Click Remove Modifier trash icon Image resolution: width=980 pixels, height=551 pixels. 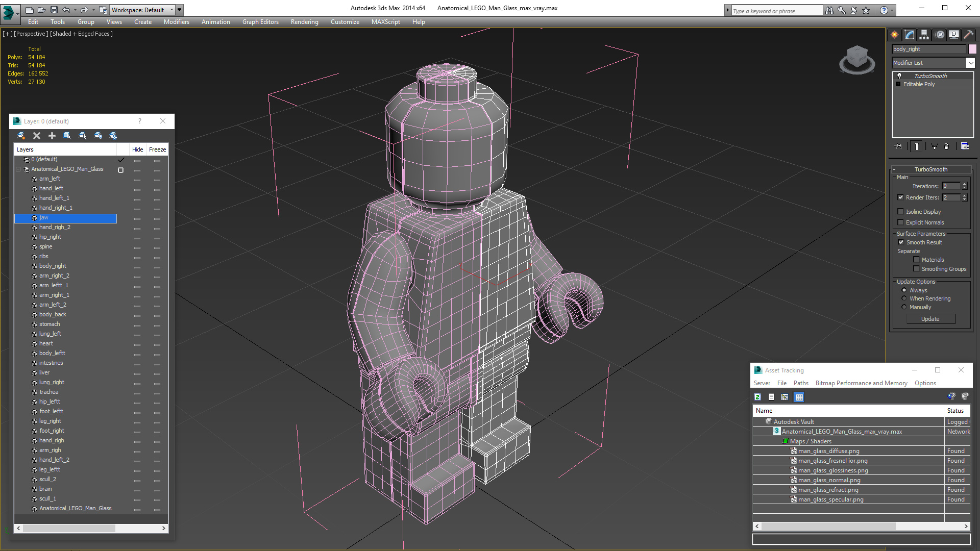coord(947,146)
